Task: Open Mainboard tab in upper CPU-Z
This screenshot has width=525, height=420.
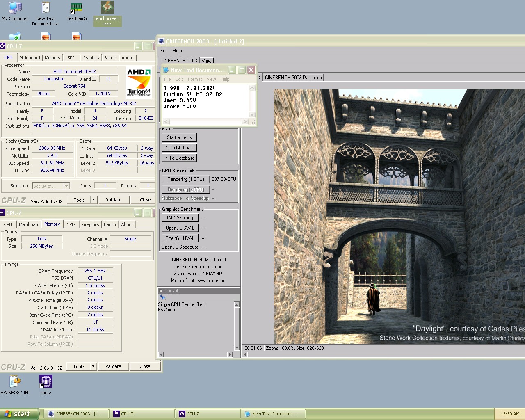Action: click(30, 58)
